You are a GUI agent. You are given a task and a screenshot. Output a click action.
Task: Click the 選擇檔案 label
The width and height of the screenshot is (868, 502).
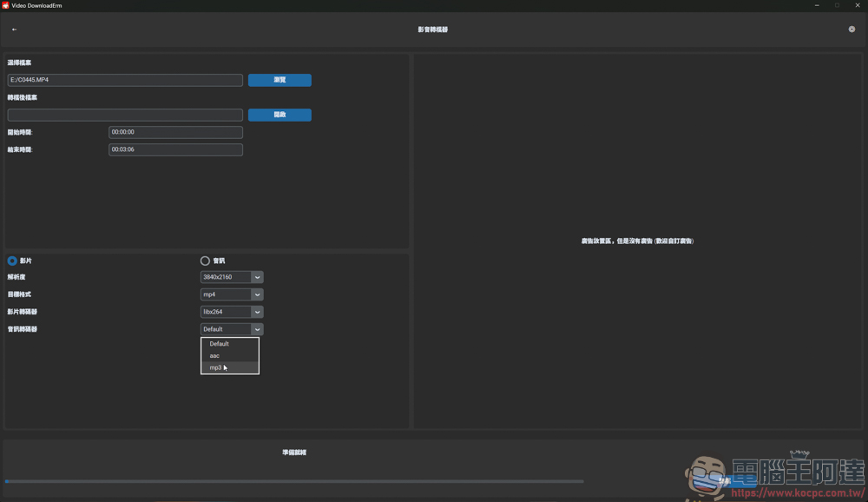click(19, 63)
